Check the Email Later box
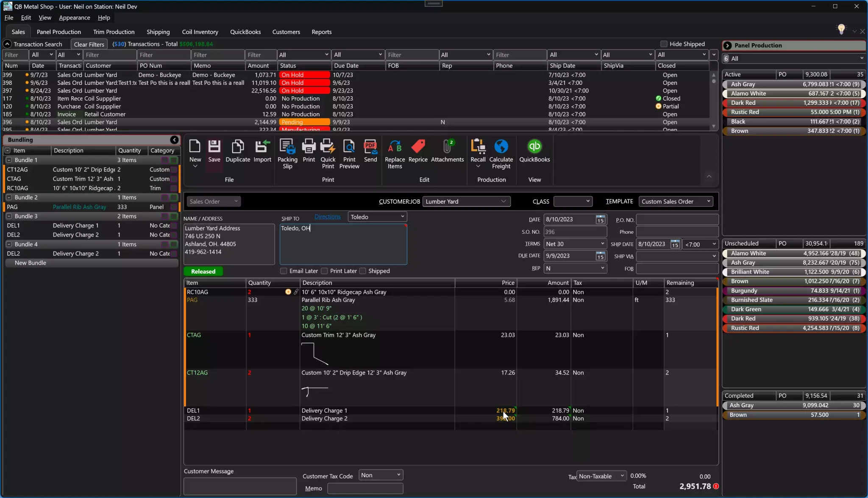The image size is (868, 498). tap(284, 271)
